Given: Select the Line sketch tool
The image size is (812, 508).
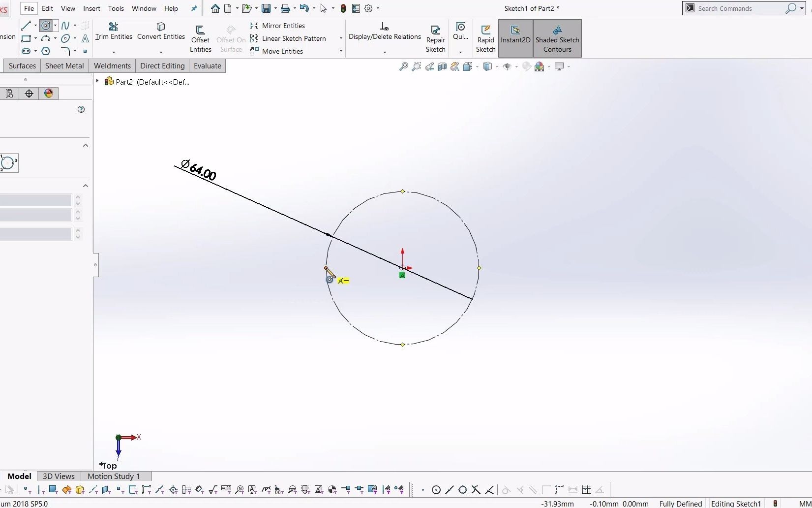Looking at the screenshot, I should tap(26, 25).
